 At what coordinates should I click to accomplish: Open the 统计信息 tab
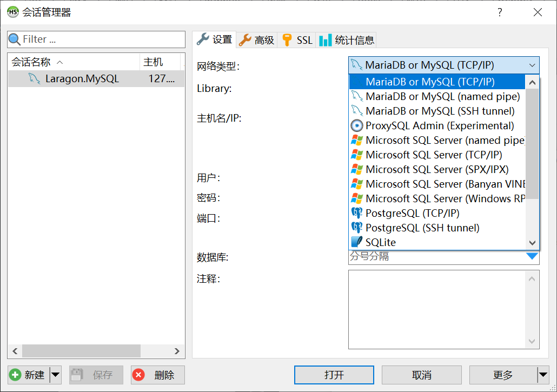coord(346,40)
